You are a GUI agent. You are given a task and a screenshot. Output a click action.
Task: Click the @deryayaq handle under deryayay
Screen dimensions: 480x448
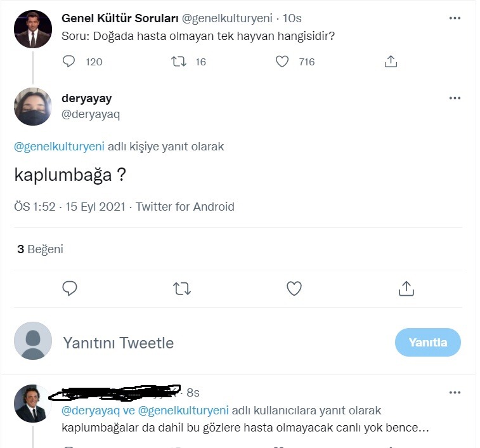coord(91,114)
